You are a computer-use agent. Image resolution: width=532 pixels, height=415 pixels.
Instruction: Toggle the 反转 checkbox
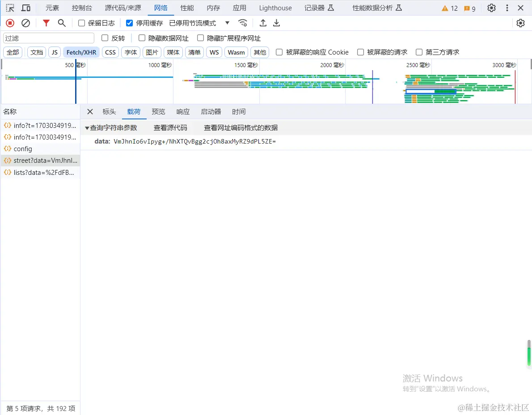tap(105, 38)
